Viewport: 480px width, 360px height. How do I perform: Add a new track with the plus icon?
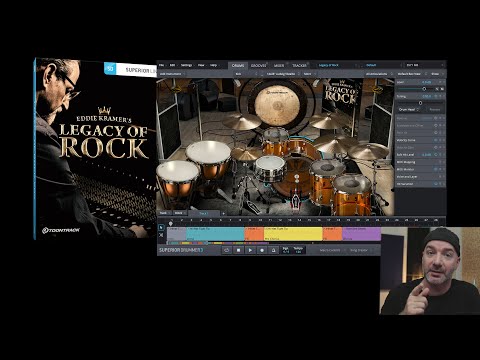[x=223, y=213]
